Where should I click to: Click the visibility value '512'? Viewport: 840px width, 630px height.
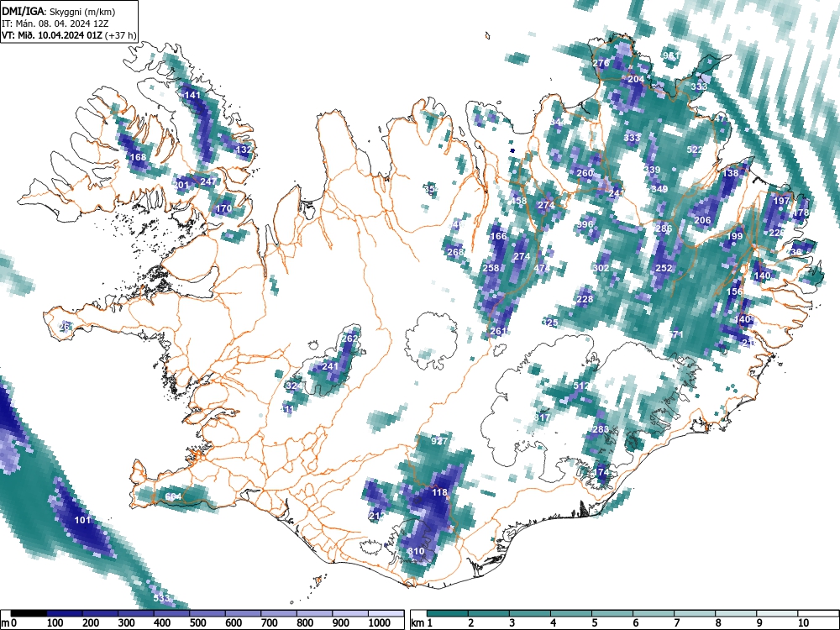coord(581,386)
